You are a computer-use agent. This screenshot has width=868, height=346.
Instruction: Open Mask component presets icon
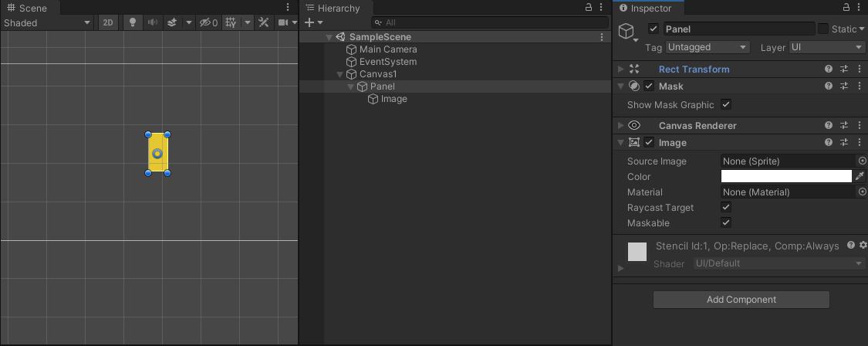(843, 86)
